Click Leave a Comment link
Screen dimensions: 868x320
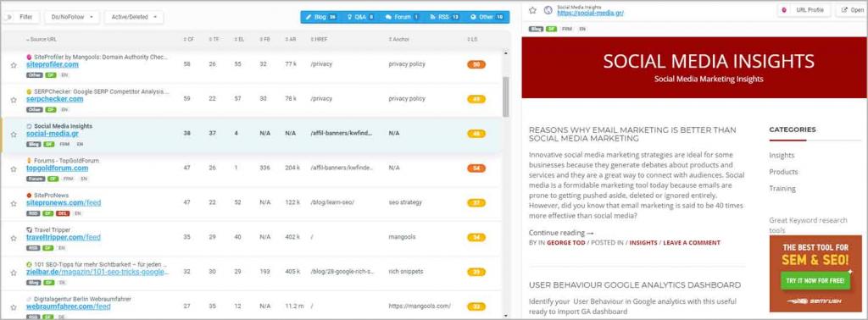pos(692,243)
